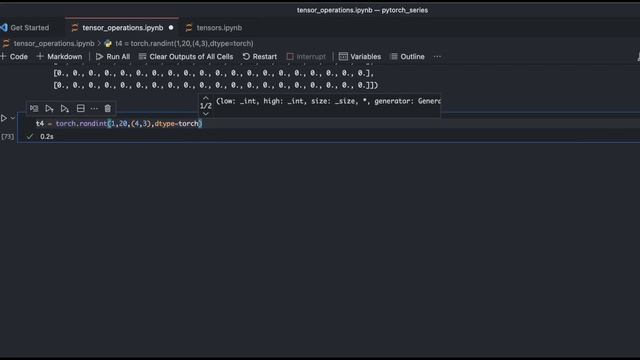Show previous signature in parameter hint
The image size is (640, 360).
pyautogui.click(x=206, y=98)
